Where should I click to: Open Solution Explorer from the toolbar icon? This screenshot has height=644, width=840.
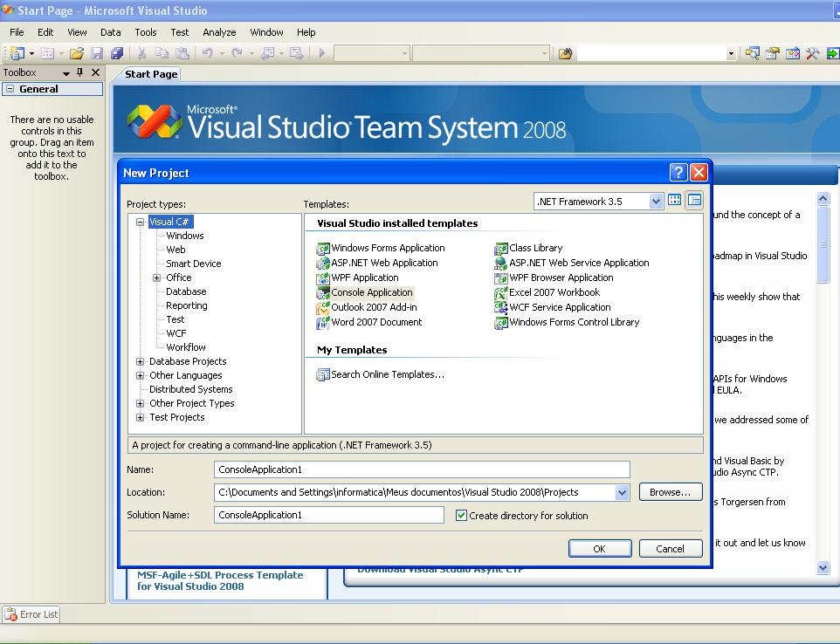(752, 53)
